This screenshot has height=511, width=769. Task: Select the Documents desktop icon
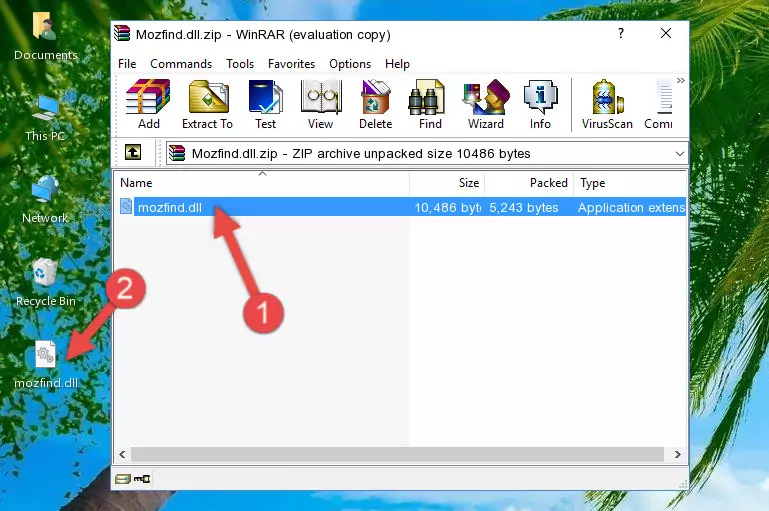[45, 36]
